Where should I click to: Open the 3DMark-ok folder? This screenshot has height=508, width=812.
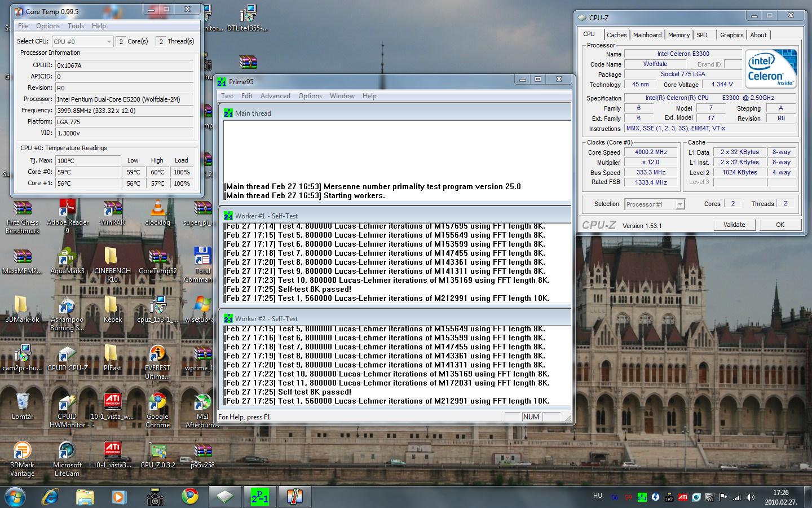click(23, 310)
